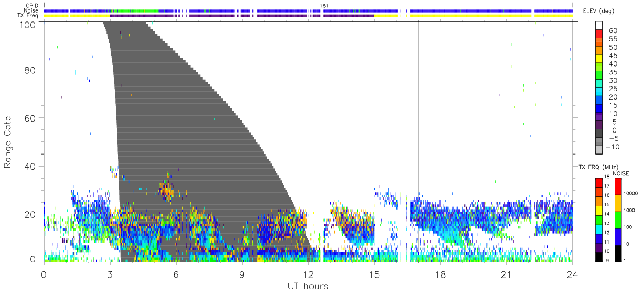Viewport: 644px width, 297px height.
Task: Pick the black bottom segment of NOISE bar
Action: (x=618, y=254)
